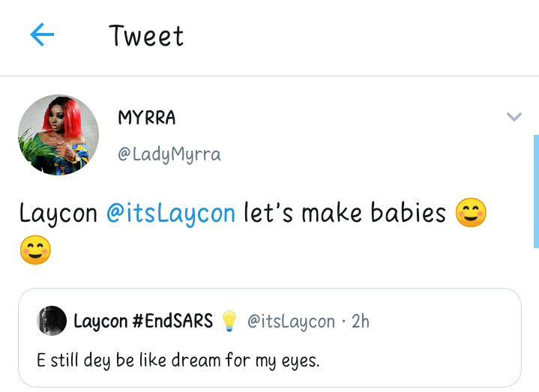
Task: Click the grey @itsLaycon handle in the quoted tweet
Action: coord(291,322)
